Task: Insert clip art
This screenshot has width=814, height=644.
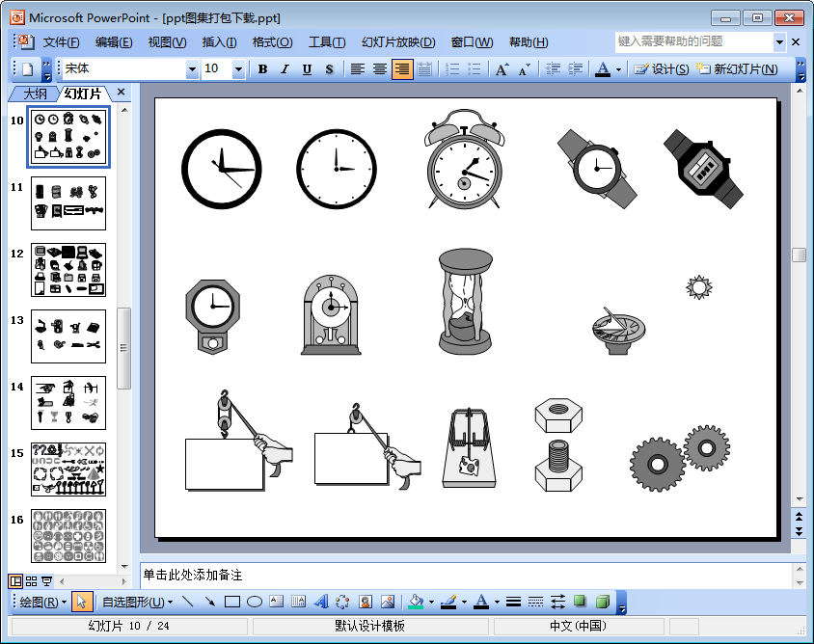Action: click(x=366, y=602)
